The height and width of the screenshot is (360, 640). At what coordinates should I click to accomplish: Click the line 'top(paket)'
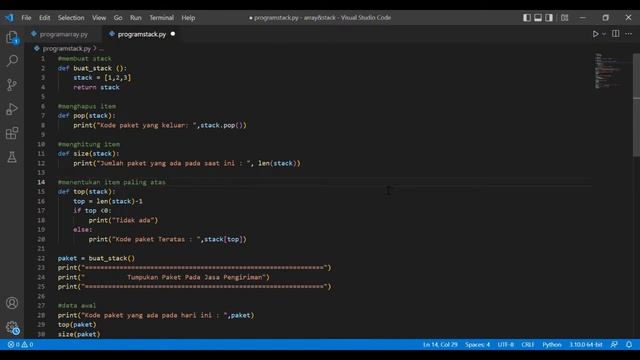pos(77,324)
